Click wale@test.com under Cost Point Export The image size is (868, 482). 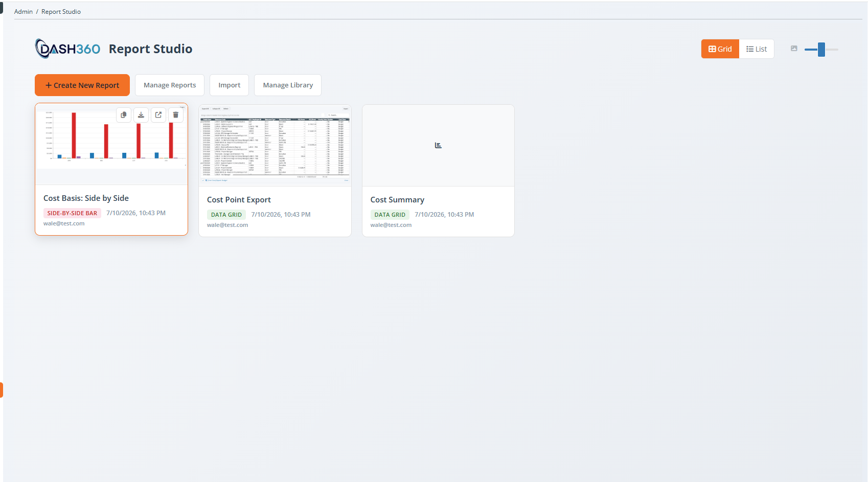227,225
